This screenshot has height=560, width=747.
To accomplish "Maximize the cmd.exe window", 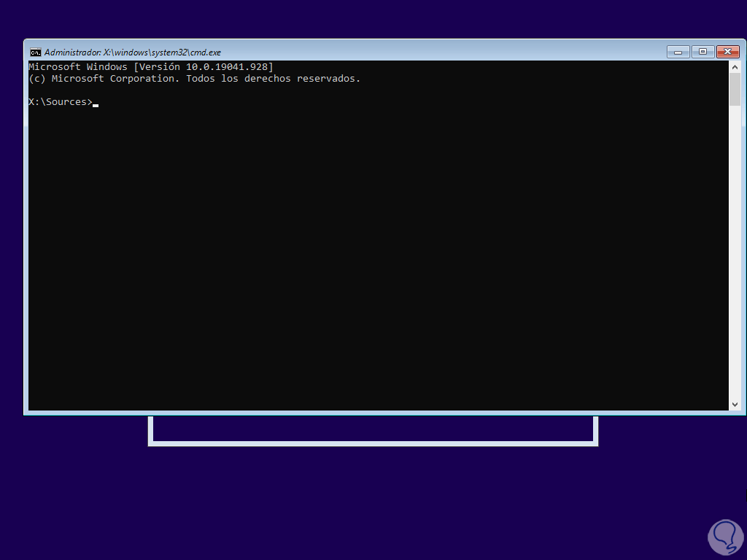I will point(703,52).
